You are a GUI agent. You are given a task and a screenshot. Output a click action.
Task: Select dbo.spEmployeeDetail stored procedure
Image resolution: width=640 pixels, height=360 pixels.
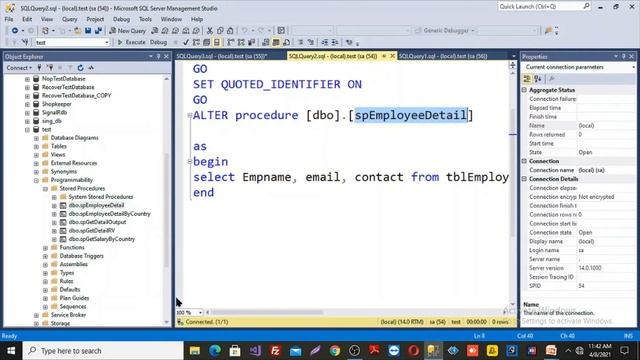96,205
